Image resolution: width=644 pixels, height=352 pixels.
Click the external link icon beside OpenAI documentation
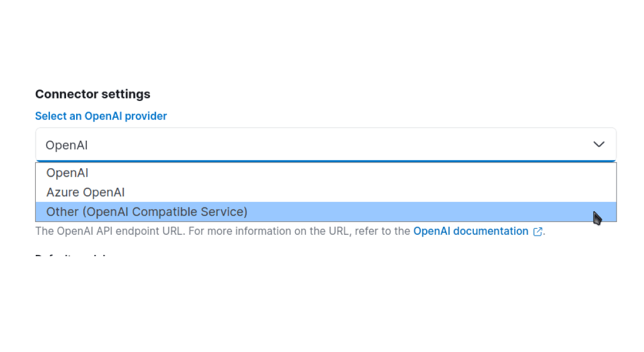538,231
